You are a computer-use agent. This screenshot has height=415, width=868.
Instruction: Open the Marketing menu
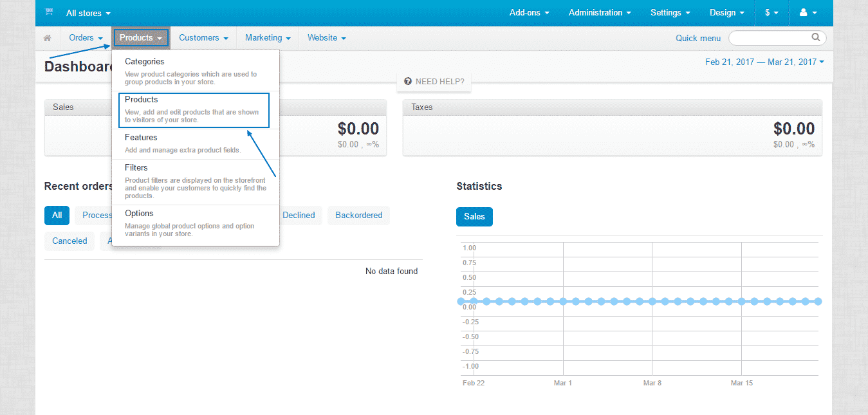[267, 37]
